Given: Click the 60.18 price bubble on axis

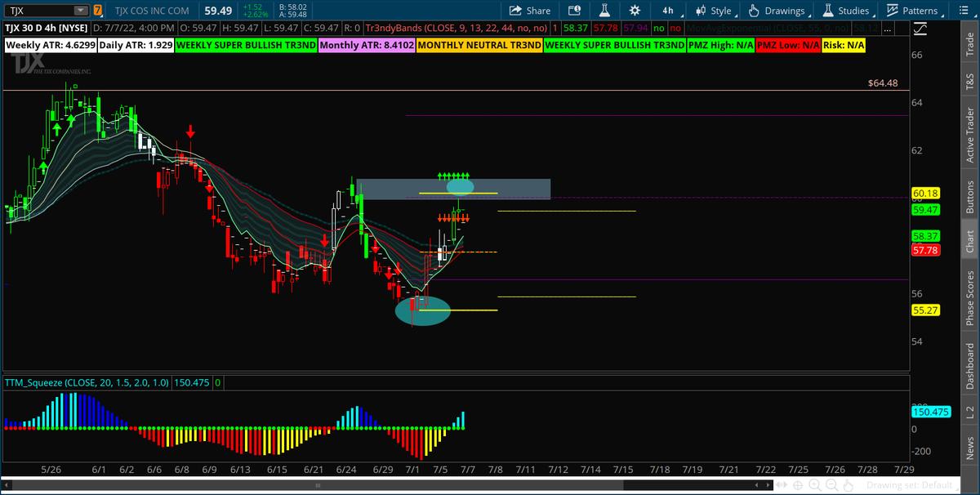Looking at the screenshot, I should 925,194.
